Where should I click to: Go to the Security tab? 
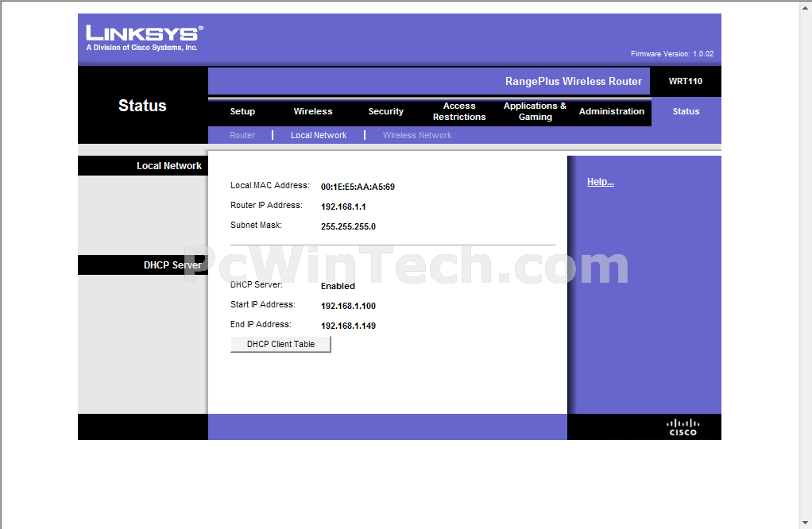point(386,111)
